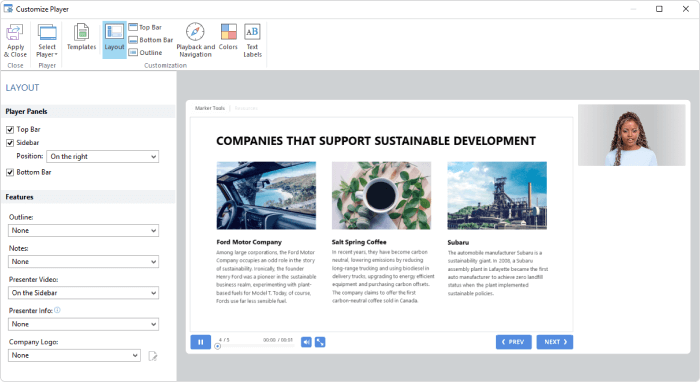This screenshot has height=382, width=700.
Task: Open the Text Labels editor
Action: 252,40
